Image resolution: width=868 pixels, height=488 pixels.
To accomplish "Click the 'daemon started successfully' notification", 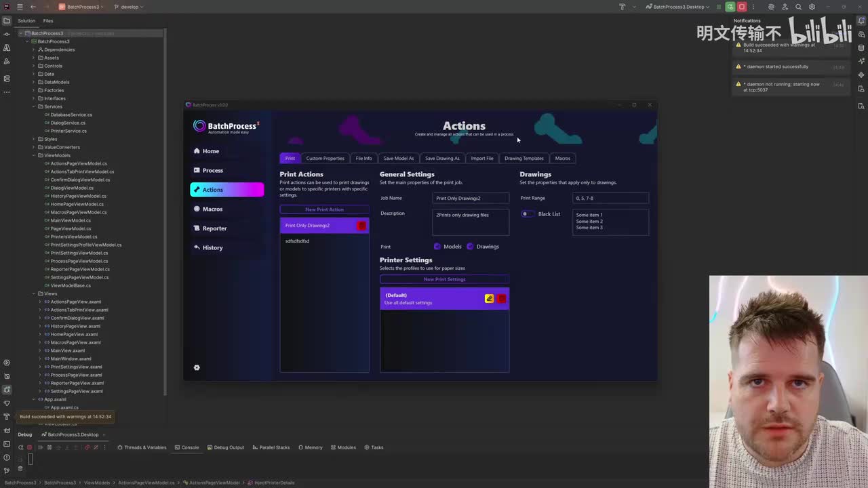I will 790,66.
